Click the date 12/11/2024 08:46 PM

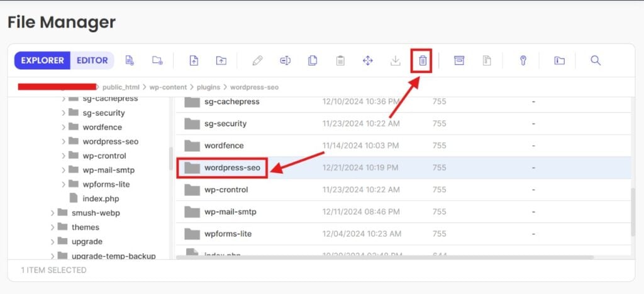click(361, 212)
